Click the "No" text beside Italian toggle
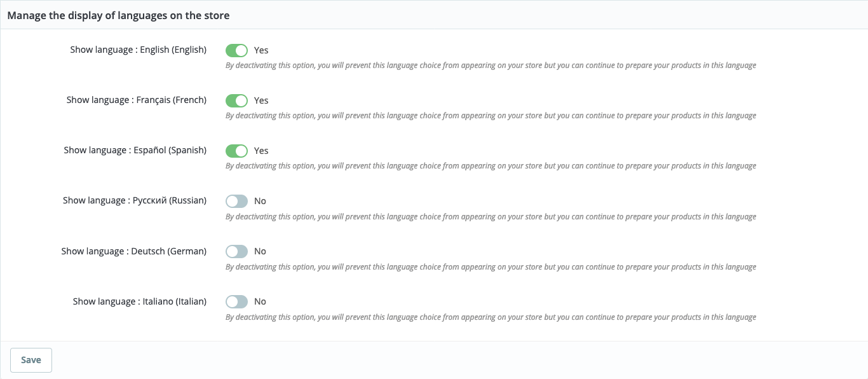The width and height of the screenshot is (868, 379). point(260,301)
